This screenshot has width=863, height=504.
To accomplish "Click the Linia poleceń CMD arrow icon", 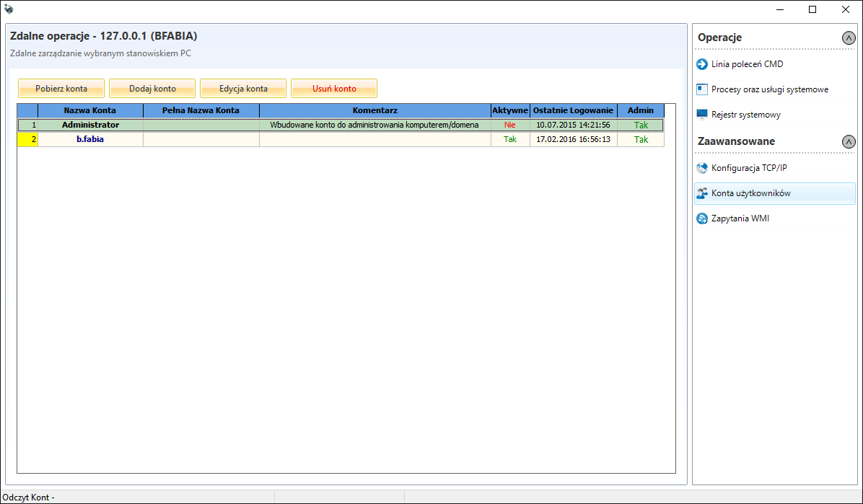I will (702, 64).
